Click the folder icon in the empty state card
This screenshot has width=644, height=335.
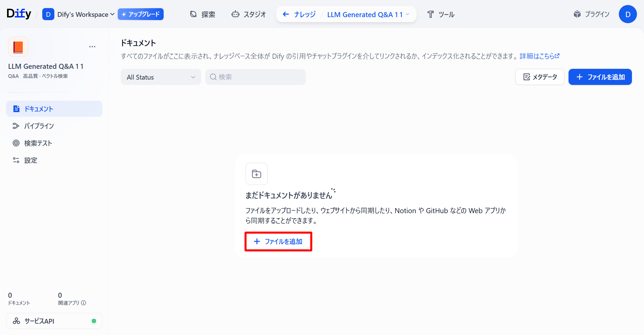coord(256,174)
